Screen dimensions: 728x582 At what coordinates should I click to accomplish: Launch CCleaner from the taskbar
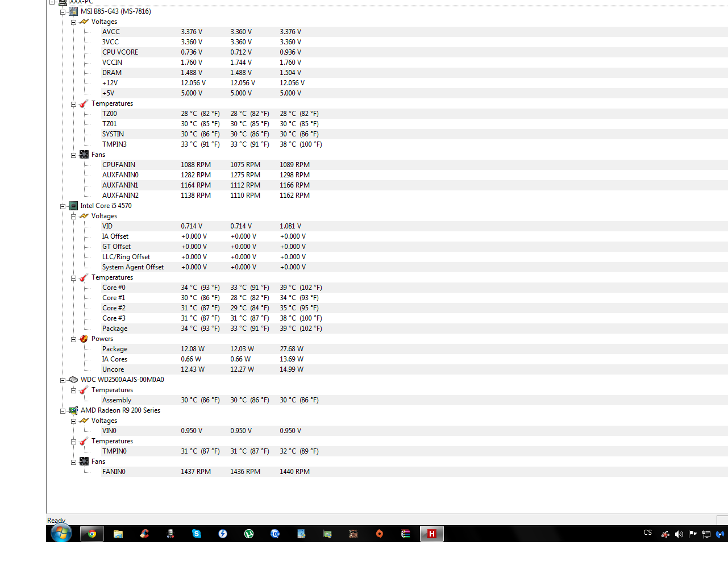(144, 534)
